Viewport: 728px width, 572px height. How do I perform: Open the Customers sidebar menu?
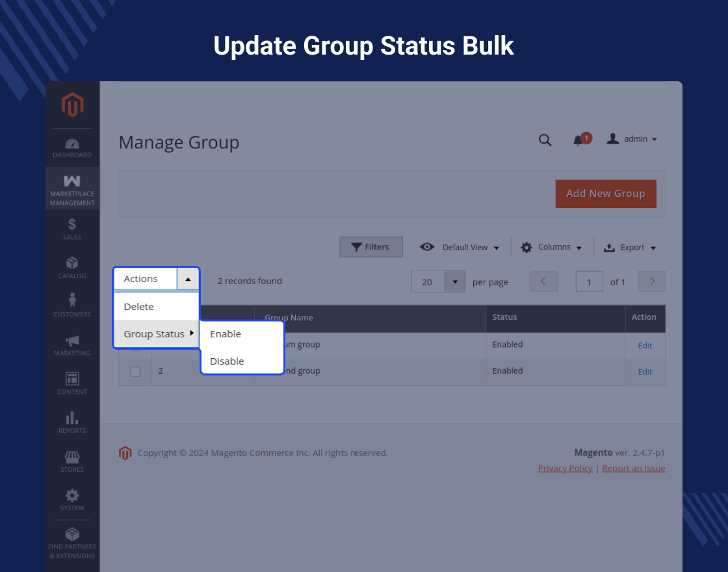pos(72,305)
